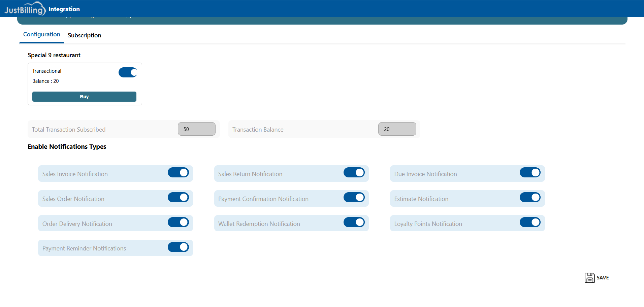Toggle Wallet Redemption Notification switch
Image resolution: width=644 pixels, height=307 pixels.
tap(354, 223)
